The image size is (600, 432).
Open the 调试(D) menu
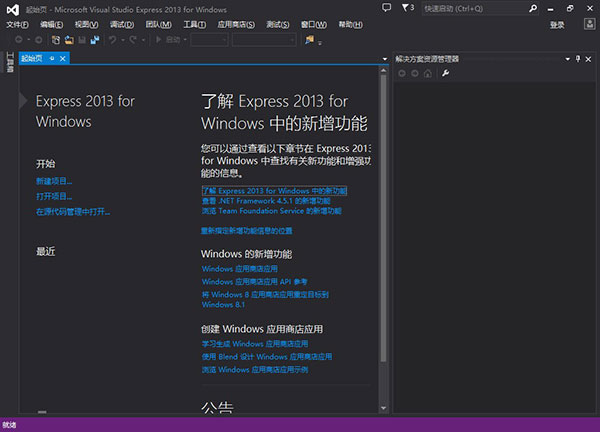122,24
